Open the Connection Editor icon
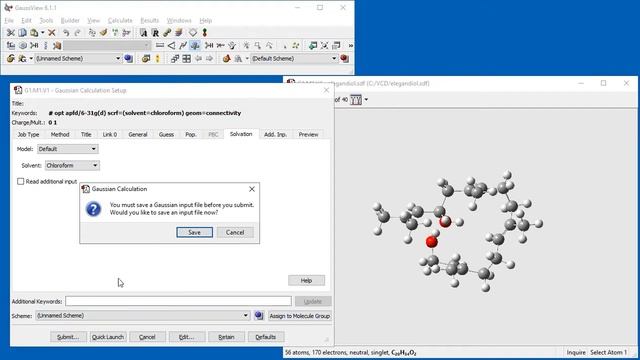The width and height of the screenshot is (640, 360). pos(167,33)
